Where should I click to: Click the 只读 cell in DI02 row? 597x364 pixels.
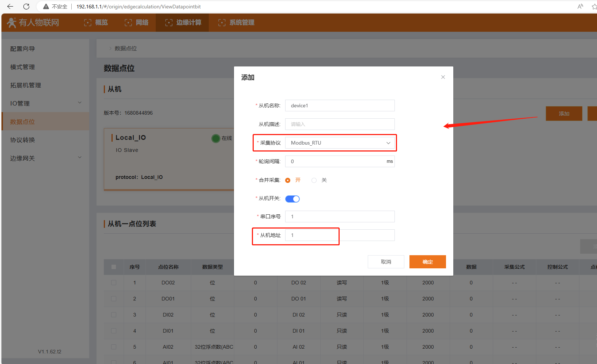click(x=342, y=315)
